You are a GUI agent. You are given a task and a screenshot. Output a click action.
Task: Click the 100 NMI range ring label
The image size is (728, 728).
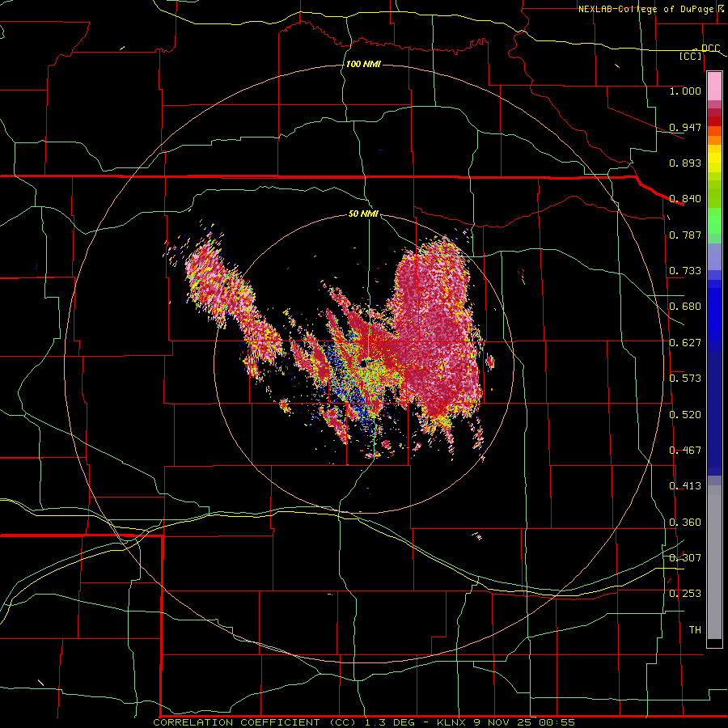pos(363,64)
